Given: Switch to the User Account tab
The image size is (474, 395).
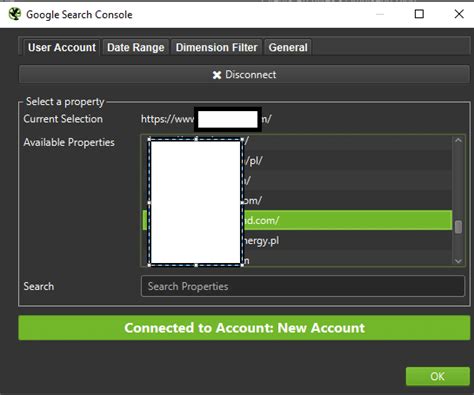Looking at the screenshot, I should point(62,47).
